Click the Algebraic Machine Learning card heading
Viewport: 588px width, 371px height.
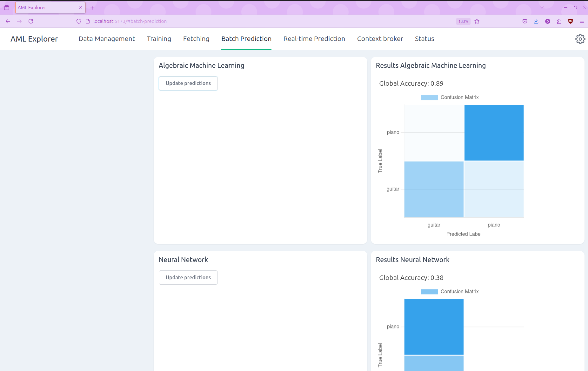tap(202, 66)
